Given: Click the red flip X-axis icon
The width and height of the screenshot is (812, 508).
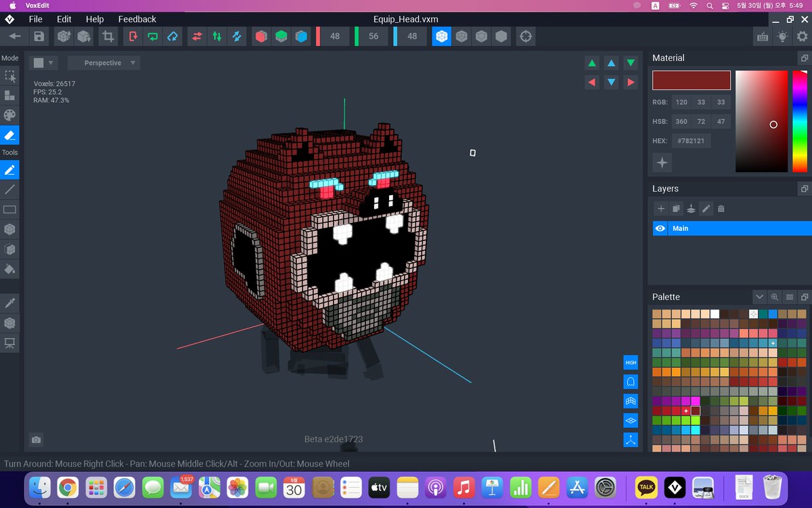Looking at the screenshot, I should [x=133, y=36].
